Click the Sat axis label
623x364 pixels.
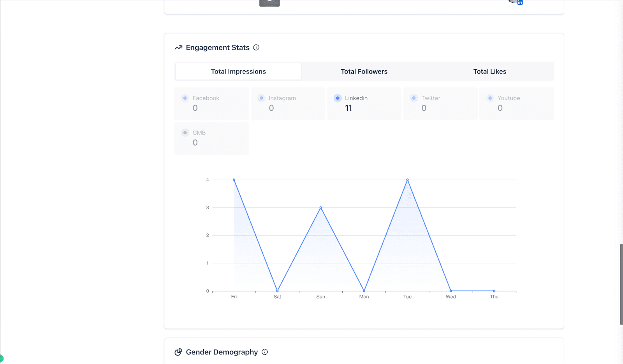pyautogui.click(x=277, y=297)
